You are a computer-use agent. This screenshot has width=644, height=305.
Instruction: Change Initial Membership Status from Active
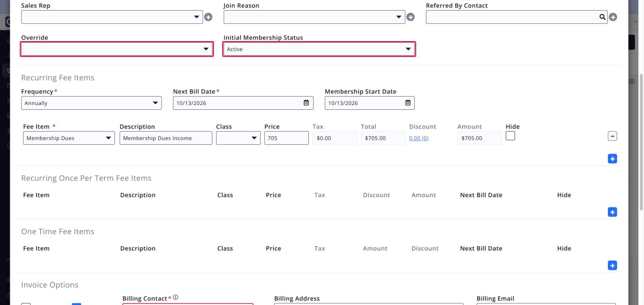pos(319,49)
